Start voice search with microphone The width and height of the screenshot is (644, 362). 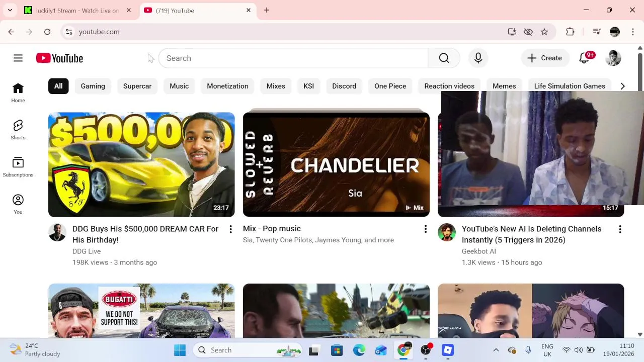pos(478,58)
